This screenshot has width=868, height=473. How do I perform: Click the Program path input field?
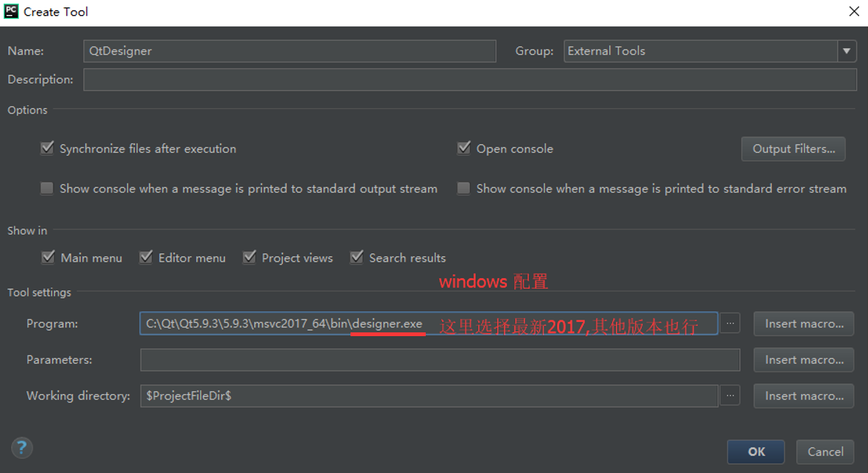(429, 323)
